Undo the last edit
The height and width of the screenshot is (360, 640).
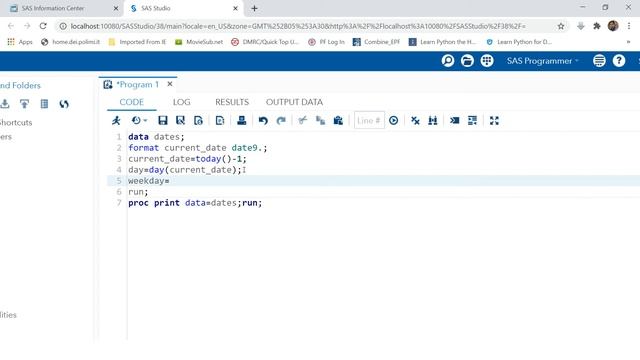click(263, 120)
